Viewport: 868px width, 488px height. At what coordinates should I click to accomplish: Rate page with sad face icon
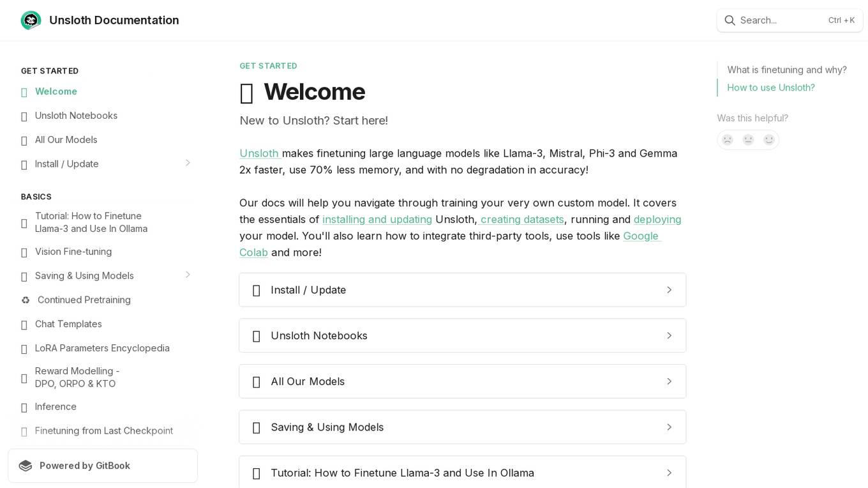728,140
